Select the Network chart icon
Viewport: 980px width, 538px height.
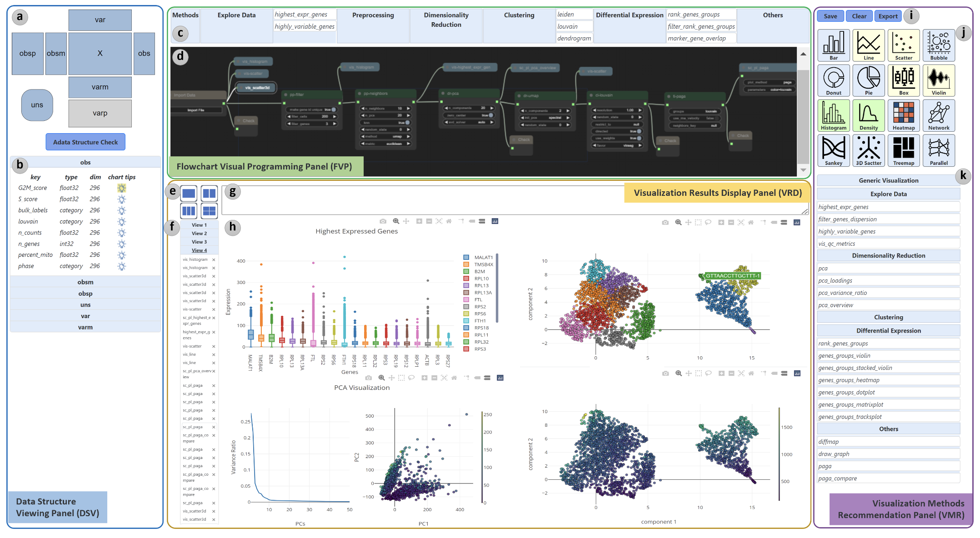tap(938, 115)
